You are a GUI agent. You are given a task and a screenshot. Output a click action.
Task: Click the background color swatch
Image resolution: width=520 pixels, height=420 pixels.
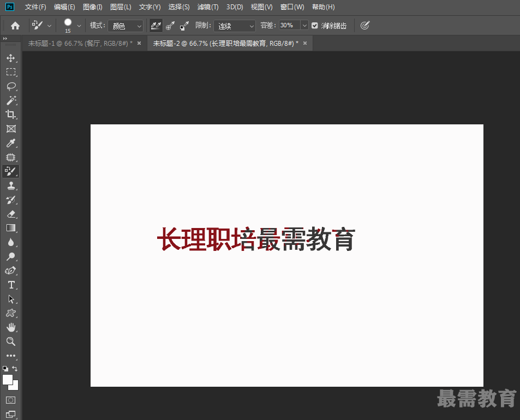click(16, 387)
